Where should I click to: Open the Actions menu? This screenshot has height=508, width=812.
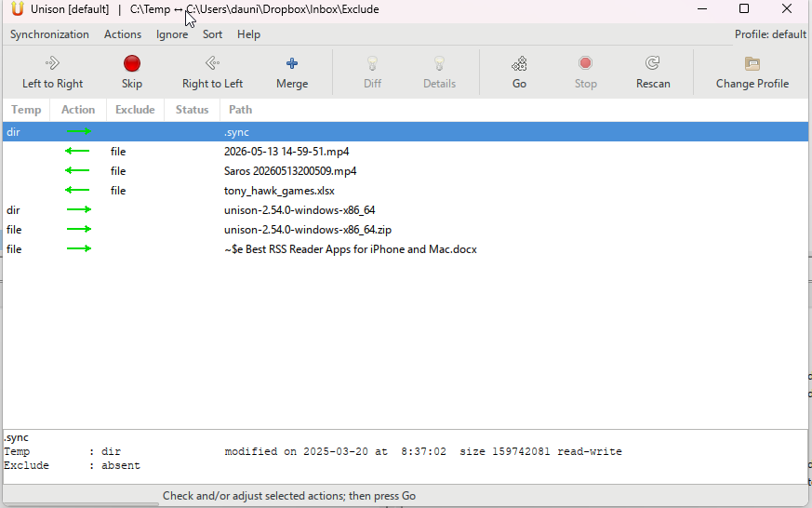click(x=123, y=34)
